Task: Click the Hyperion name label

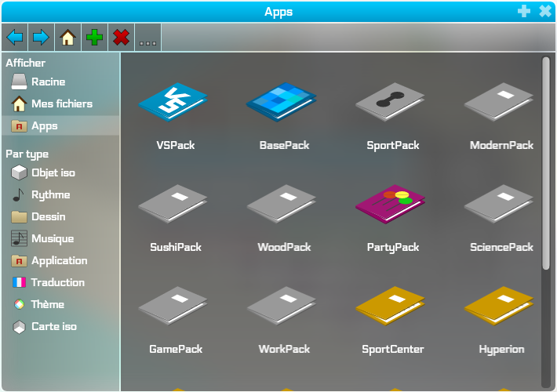Action: click(501, 350)
